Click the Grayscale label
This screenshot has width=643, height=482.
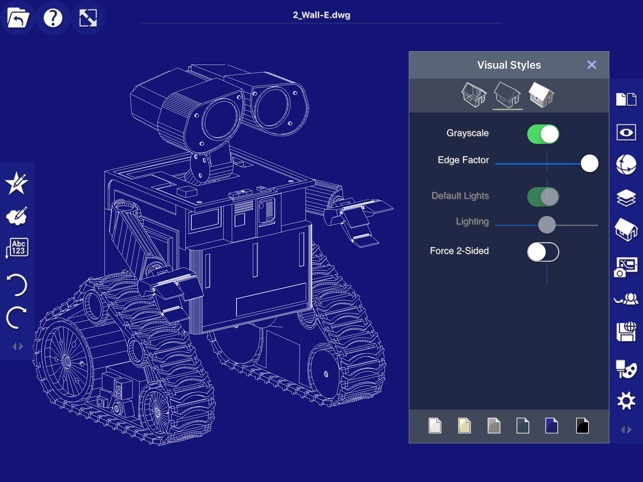[467, 133]
